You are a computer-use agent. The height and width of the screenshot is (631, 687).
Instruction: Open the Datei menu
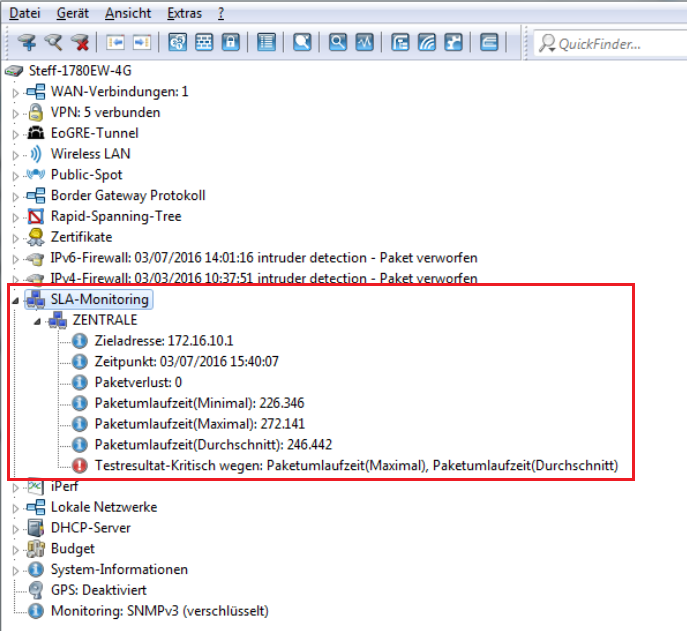(25, 13)
